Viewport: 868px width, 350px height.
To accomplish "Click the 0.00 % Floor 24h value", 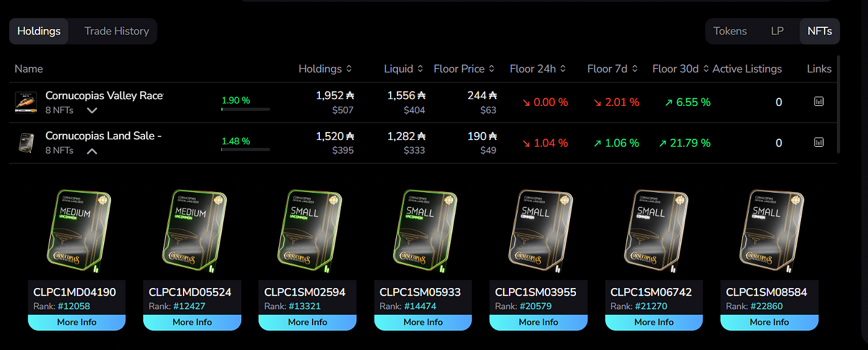I will tap(544, 102).
